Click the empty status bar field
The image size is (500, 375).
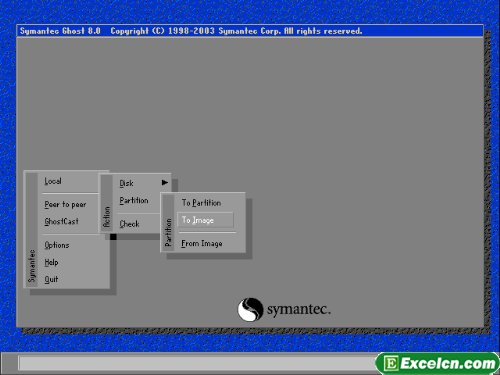coord(197,363)
